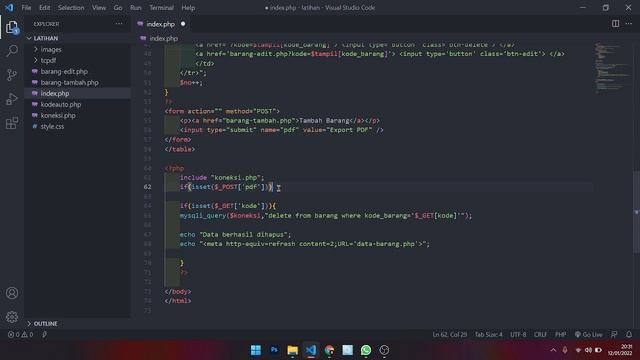
Task: Click the Go Live status button
Action: pos(589,334)
